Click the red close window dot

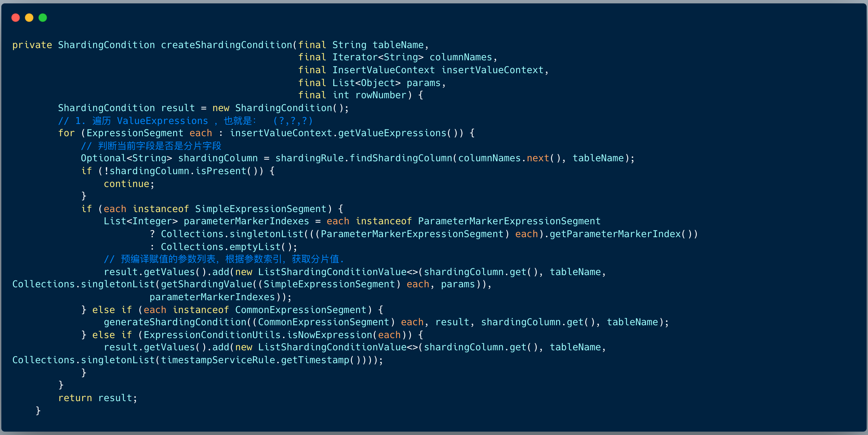pyautogui.click(x=16, y=18)
